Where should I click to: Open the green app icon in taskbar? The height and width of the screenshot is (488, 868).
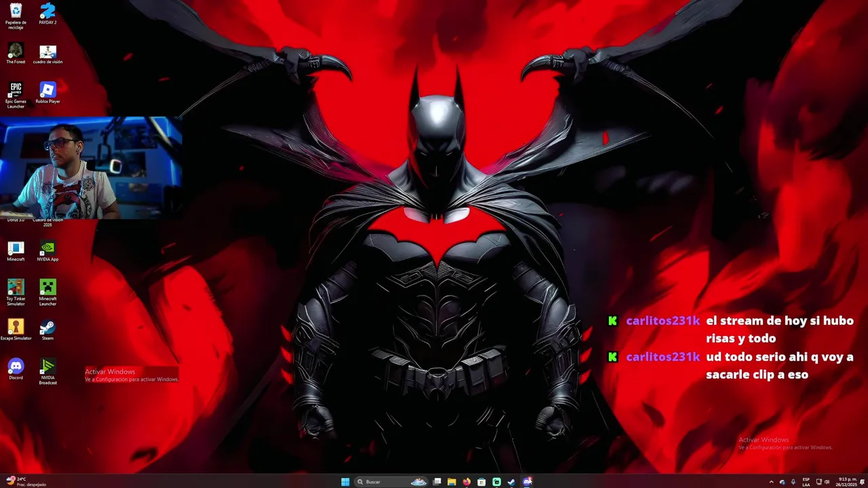496,482
